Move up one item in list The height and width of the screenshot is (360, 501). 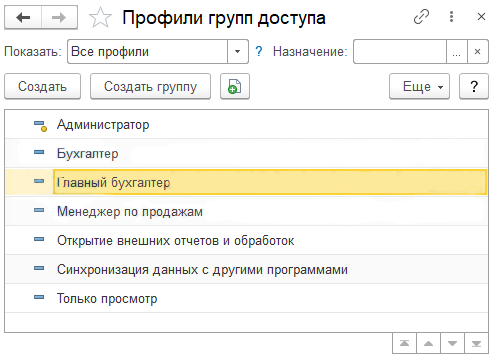(428, 343)
